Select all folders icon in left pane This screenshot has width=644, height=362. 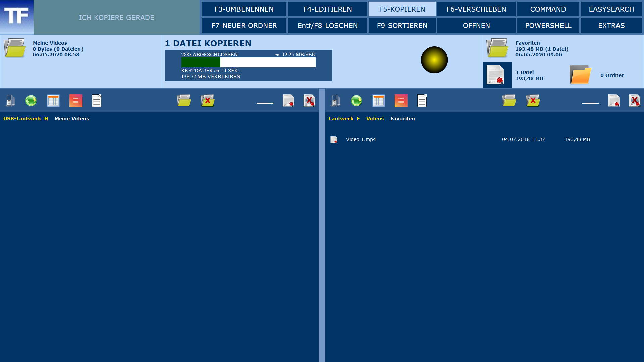pyautogui.click(x=184, y=101)
